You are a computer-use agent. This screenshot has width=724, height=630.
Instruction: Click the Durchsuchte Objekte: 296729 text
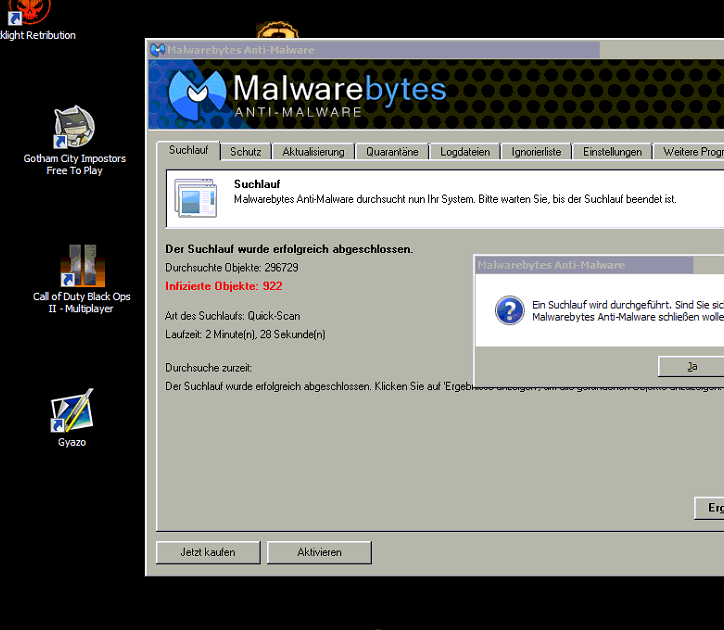pos(232,267)
